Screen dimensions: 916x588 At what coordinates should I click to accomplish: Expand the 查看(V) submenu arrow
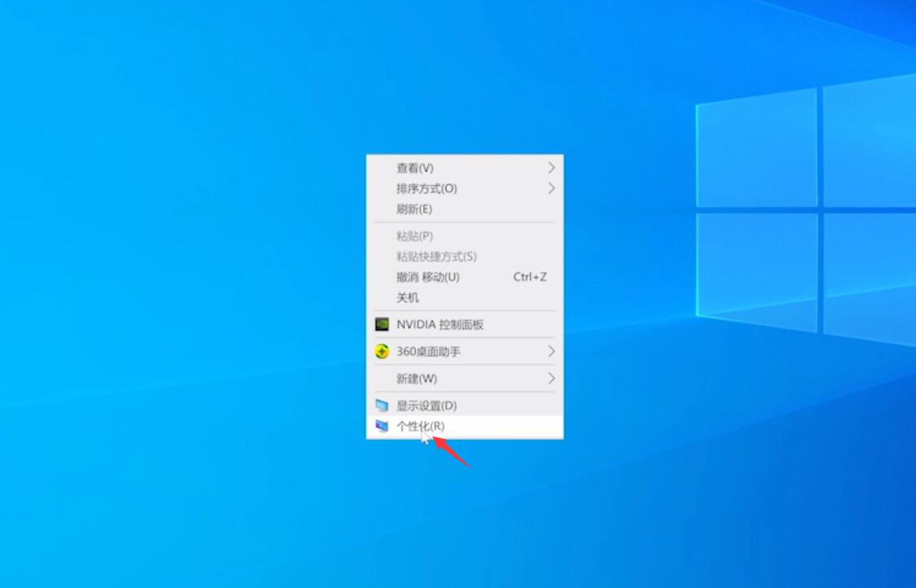coord(551,168)
